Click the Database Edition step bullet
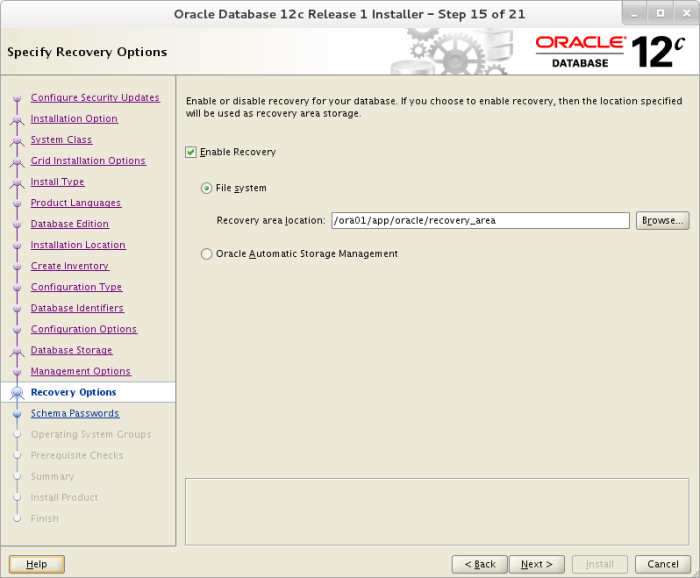Screen dimensions: 700x578 [17, 224]
